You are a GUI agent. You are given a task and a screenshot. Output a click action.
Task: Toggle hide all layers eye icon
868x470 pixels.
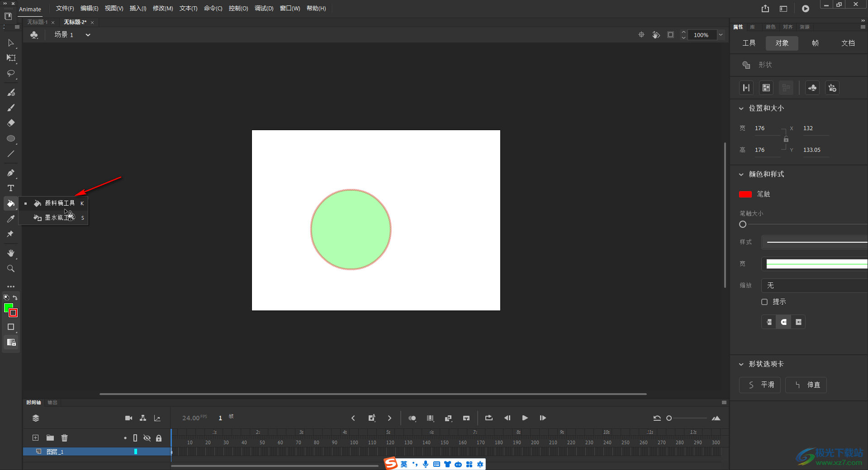click(147, 438)
